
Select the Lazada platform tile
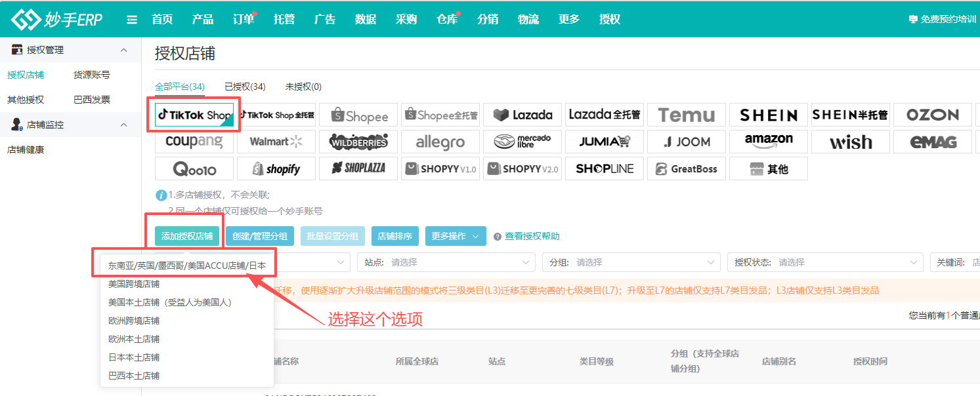point(522,115)
